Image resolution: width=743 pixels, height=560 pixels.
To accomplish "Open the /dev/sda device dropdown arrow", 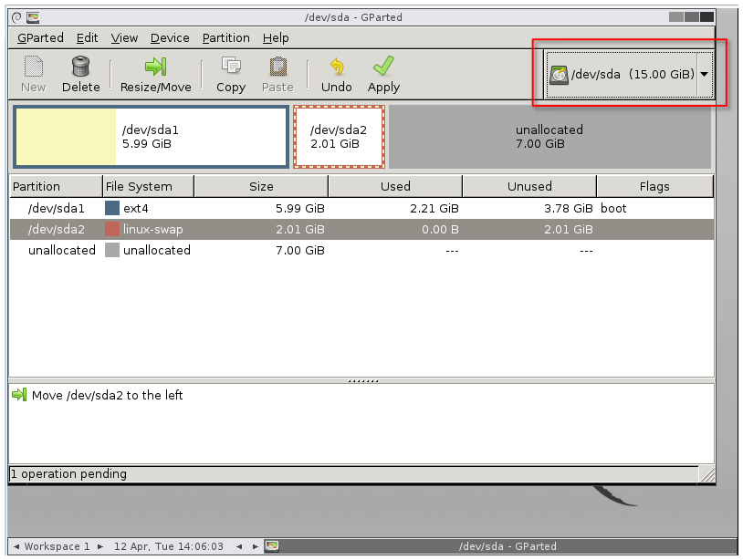I will [705, 74].
